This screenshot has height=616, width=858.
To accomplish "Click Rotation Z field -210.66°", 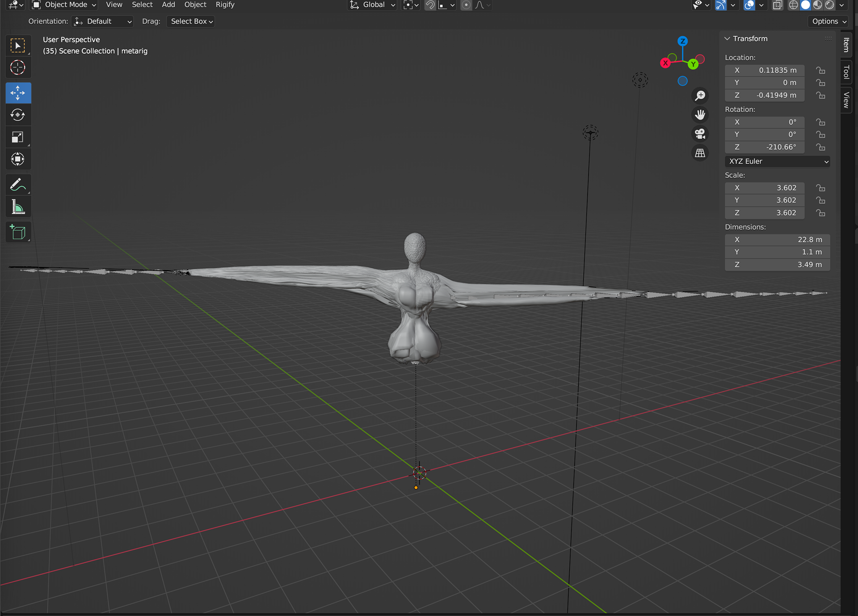I will click(x=765, y=147).
